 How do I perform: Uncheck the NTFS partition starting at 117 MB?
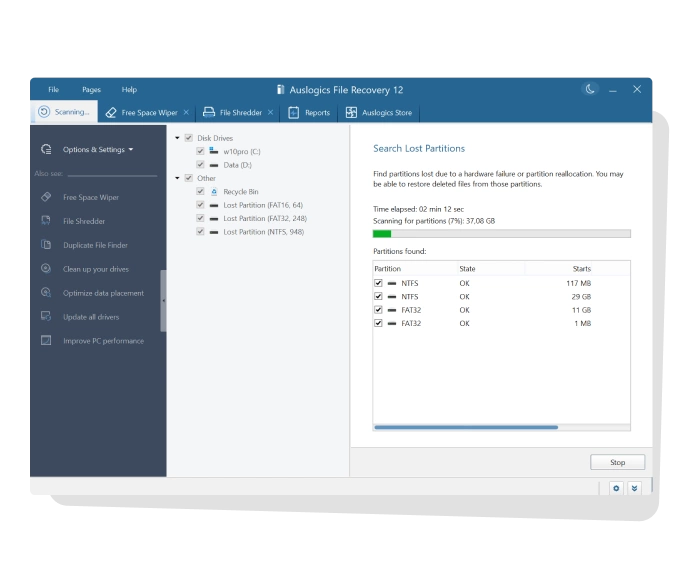[378, 283]
